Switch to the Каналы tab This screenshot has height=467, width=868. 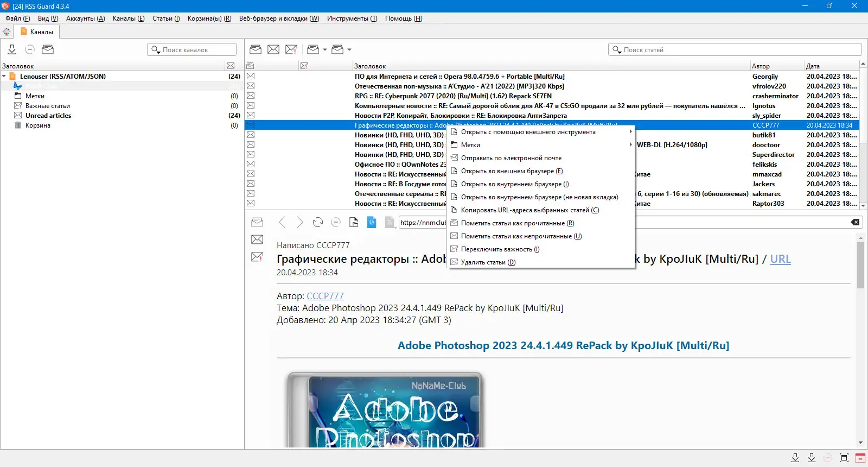37,32
